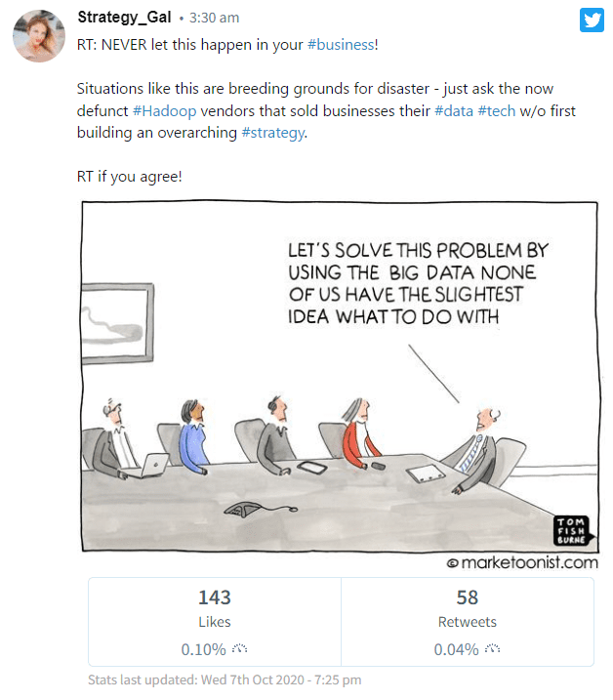
Task: Click the marketoonist.com copyright text
Action: [x=522, y=562]
